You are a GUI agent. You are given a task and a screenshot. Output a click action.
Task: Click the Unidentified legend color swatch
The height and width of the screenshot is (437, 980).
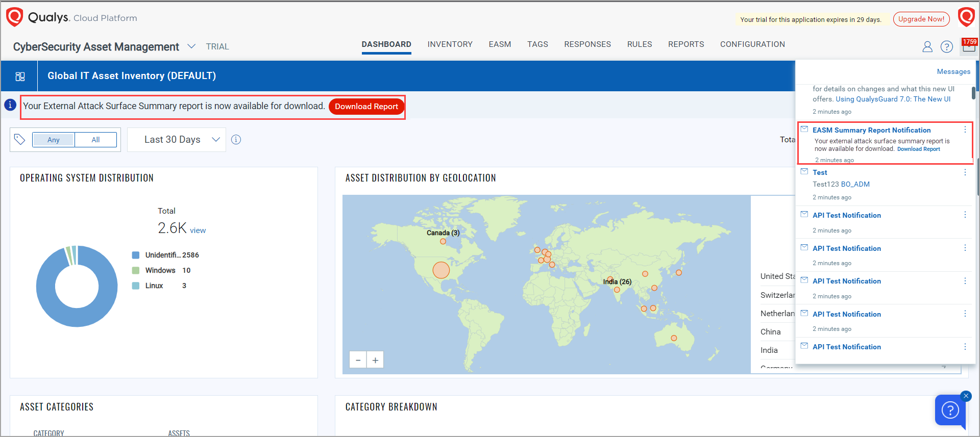136,255
